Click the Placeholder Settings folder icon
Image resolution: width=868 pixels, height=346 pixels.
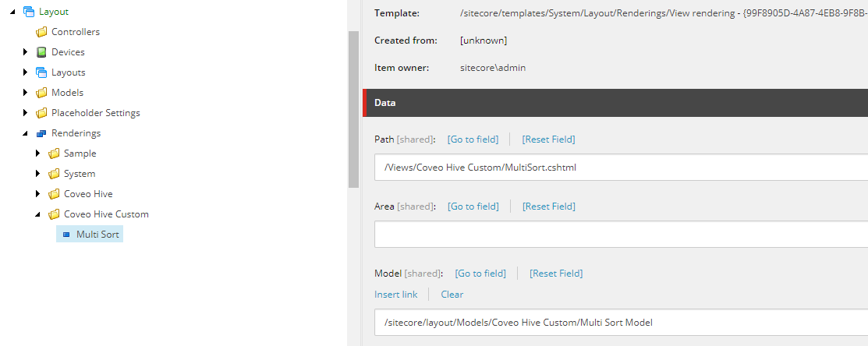pos(41,113)
